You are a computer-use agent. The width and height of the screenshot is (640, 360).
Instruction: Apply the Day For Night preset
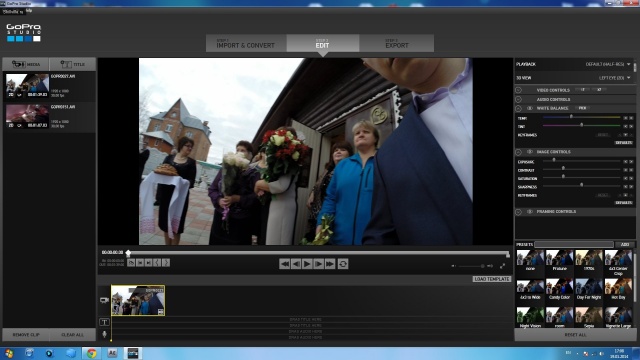pos(589,289)
